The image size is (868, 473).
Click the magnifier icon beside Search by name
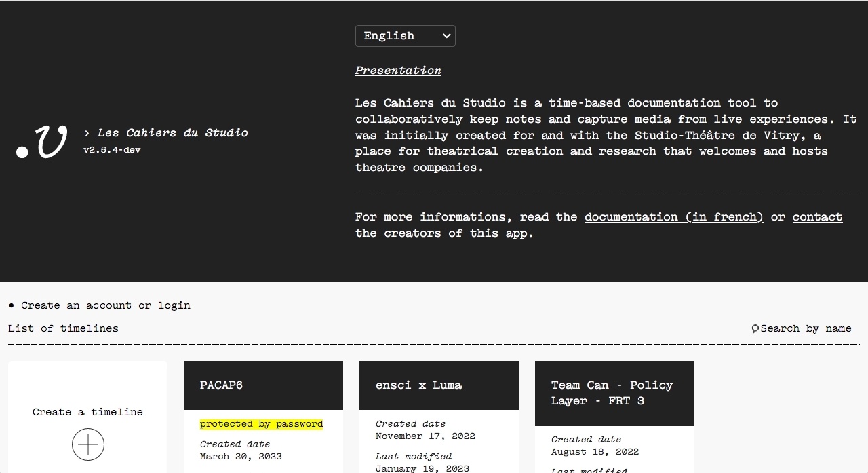(755, 329)
